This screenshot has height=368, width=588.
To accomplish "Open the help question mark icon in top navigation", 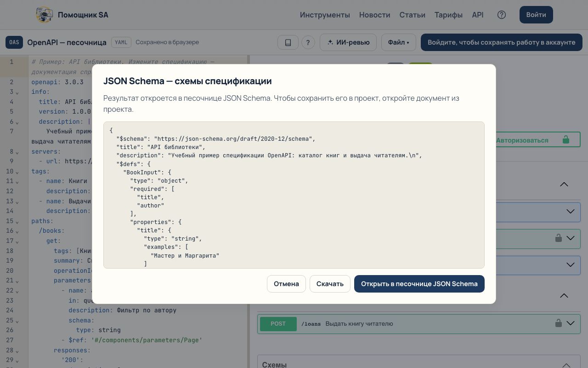I will click(502, 15).
